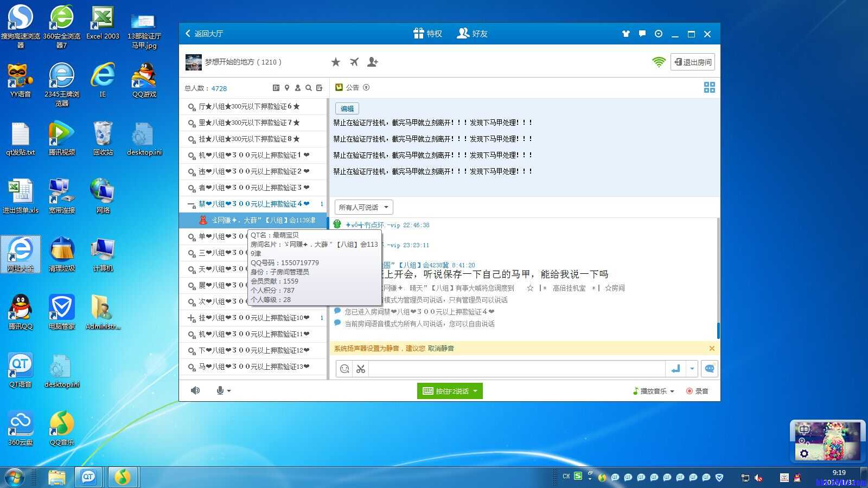Image resolution: width=868 pixels, height=488 pixels.
Task: Open the emoji picker in chat input
Action: click(x=345, y=368)
